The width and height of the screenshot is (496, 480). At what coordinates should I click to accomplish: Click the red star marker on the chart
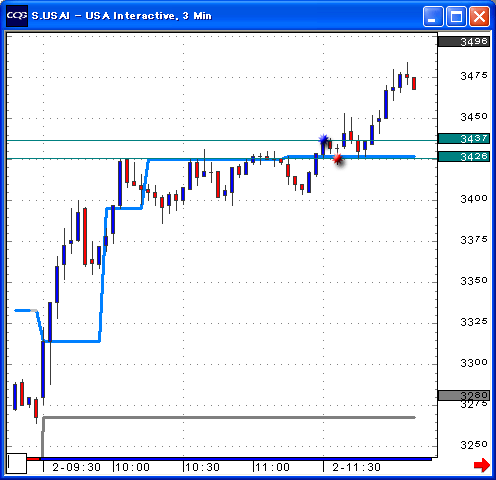click(x=338, y=158)
